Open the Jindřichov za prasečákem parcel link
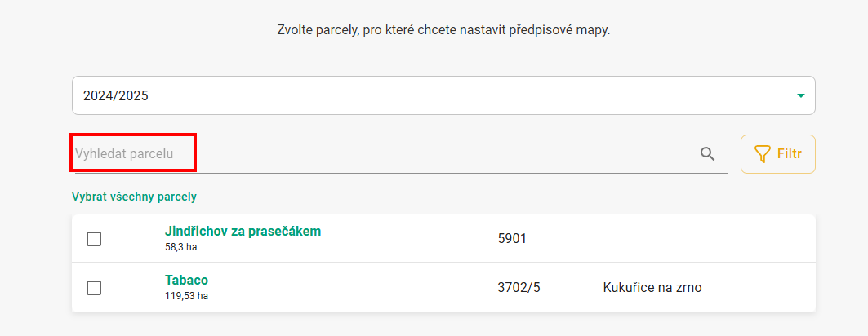The image size is (868, 336). (243, 231)
